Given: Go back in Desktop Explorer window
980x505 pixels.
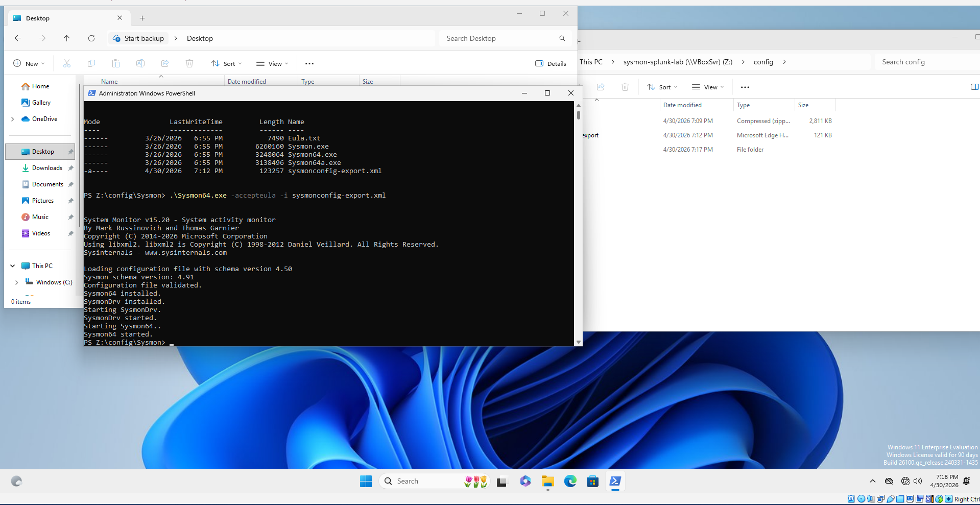Looking at the screenshot, I should click(18, 38).
